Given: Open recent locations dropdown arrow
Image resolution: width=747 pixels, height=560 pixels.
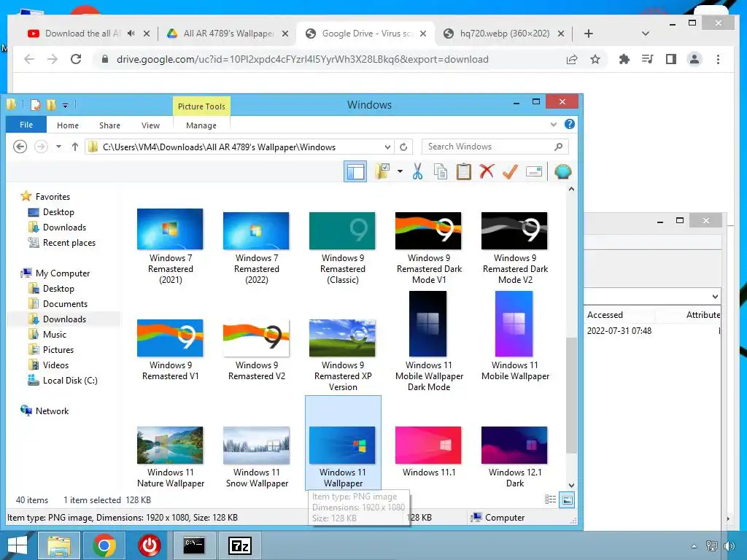Looking at the screenshot, I should [58, 147].
